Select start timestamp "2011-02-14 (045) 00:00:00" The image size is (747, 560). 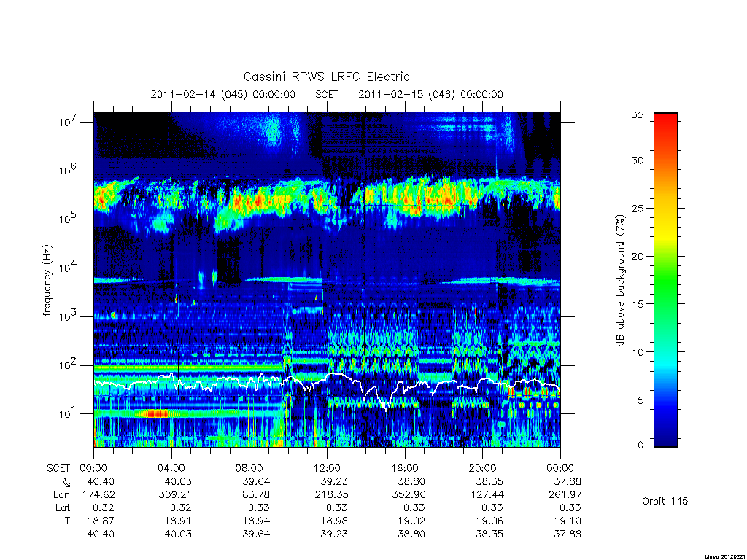pyautogui.click(x=223, y=94)
